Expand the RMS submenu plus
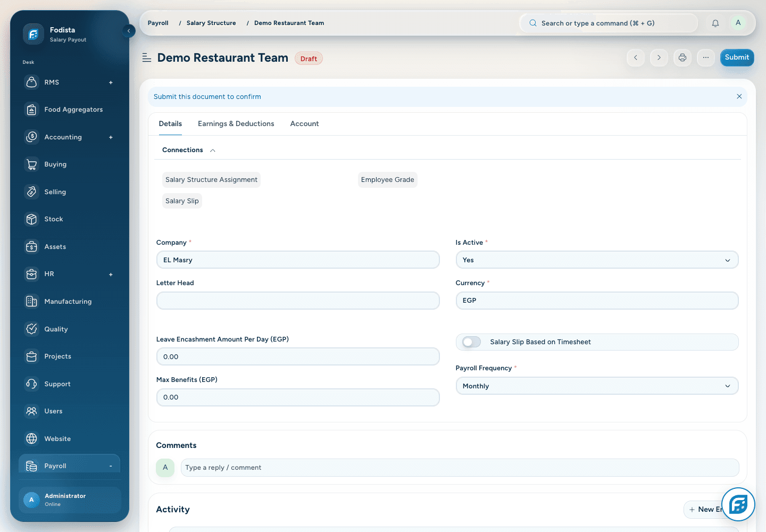 [111, 82]
